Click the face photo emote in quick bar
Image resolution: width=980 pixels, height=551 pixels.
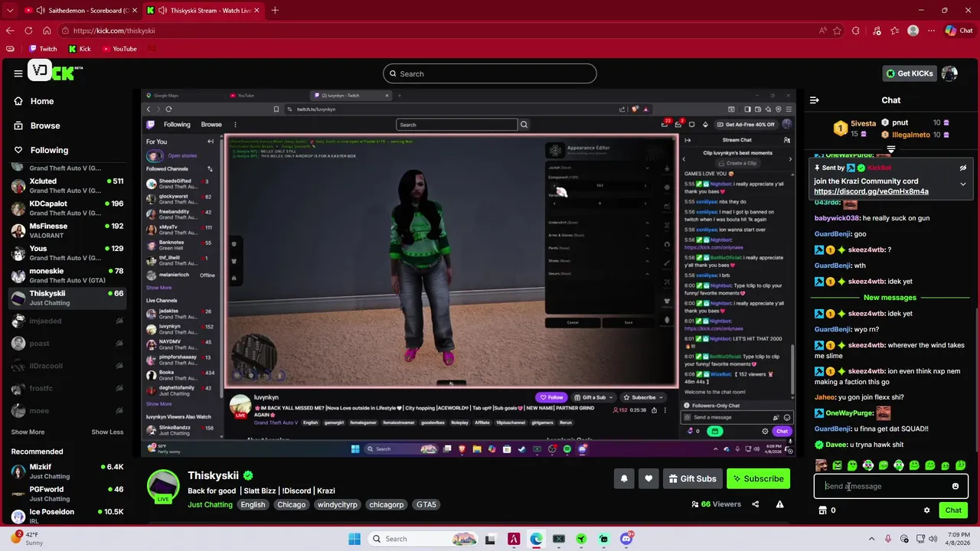click(822, 465)
